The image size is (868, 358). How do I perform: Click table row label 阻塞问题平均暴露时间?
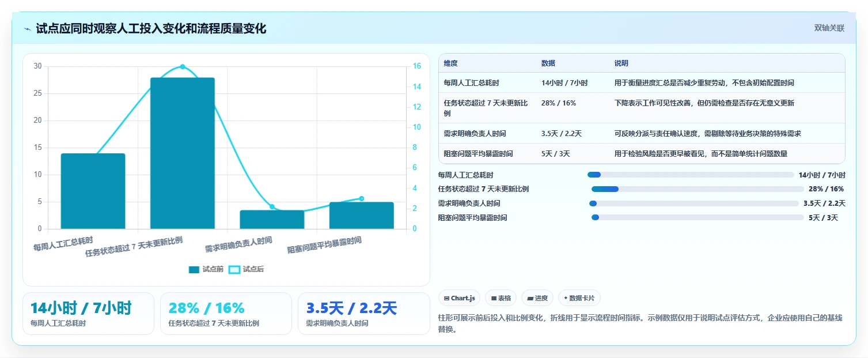pyautogui.click(x=479, y=154)
